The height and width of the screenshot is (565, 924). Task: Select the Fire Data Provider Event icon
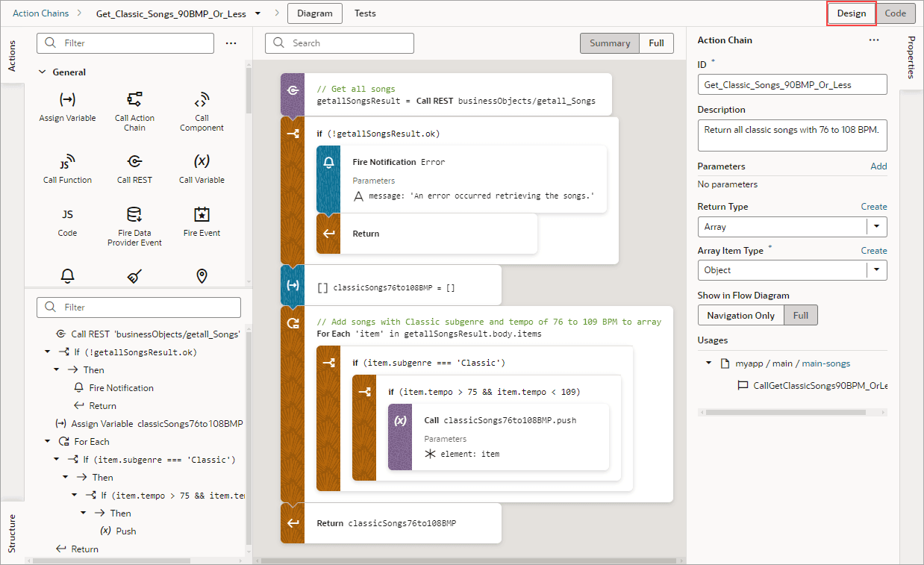pyautogui.click(x=134, y=215)
